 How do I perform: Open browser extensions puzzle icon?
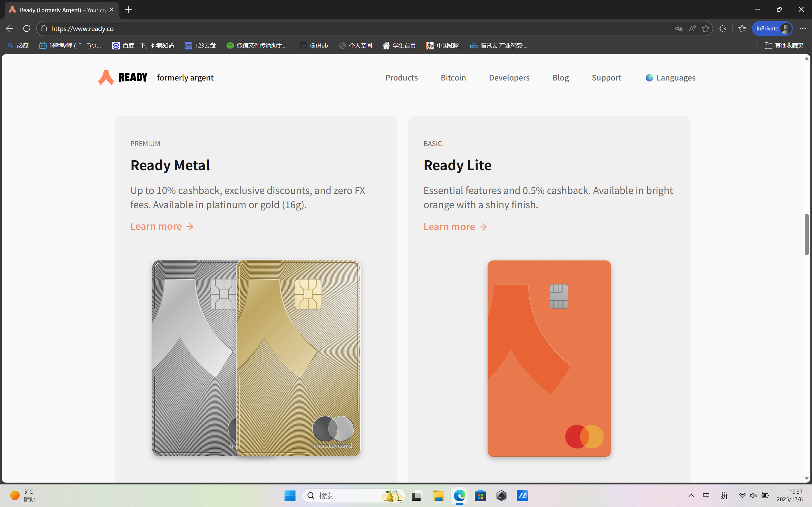point(723,29)
